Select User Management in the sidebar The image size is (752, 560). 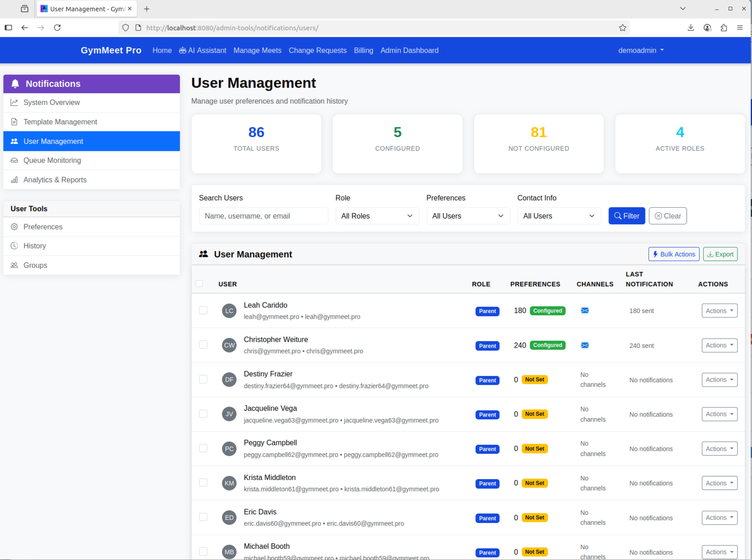pyautogui.click(x=92, y=141)
